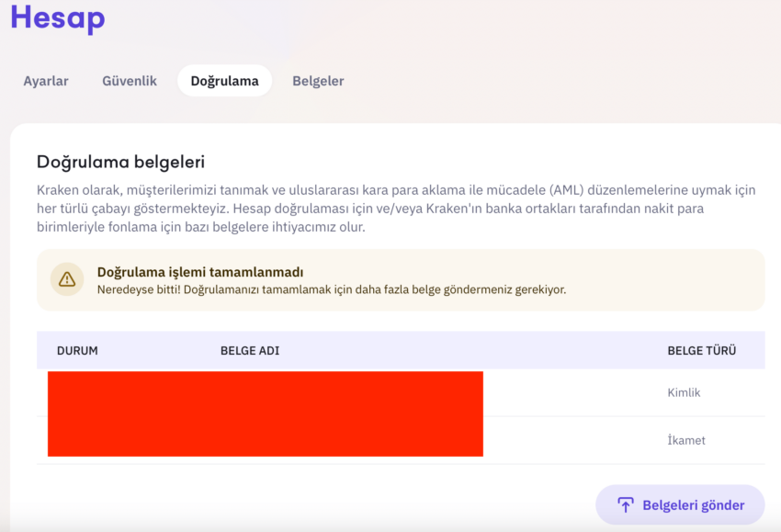Click the Kraken AML description paragraph

click(x=396, y=209)
